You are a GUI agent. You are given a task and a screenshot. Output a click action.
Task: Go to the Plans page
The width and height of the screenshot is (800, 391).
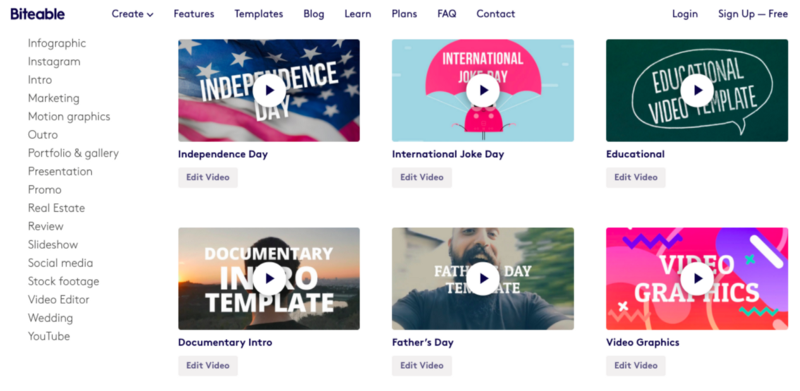(x=404, y=14)
